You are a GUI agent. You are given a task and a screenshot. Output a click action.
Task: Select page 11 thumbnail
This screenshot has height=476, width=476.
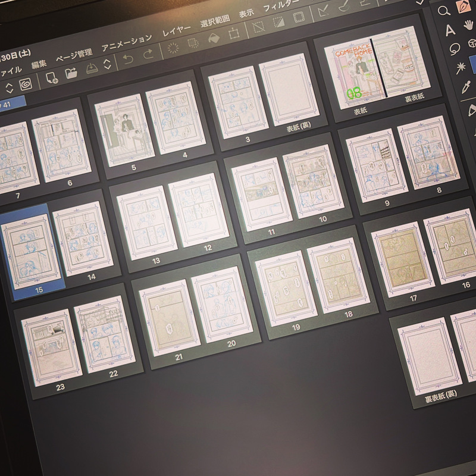coord(262,195)
